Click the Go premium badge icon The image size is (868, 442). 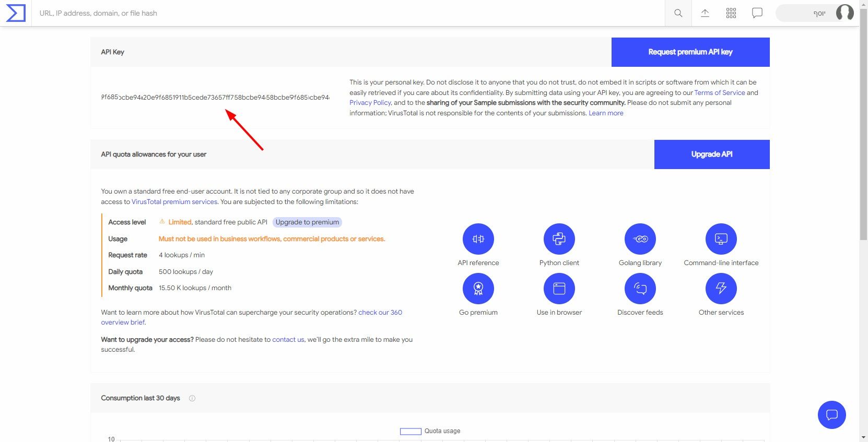coord(478,289)
